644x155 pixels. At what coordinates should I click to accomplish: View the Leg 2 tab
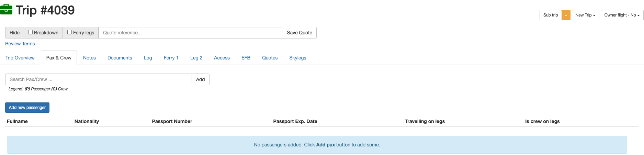(196, 58)
